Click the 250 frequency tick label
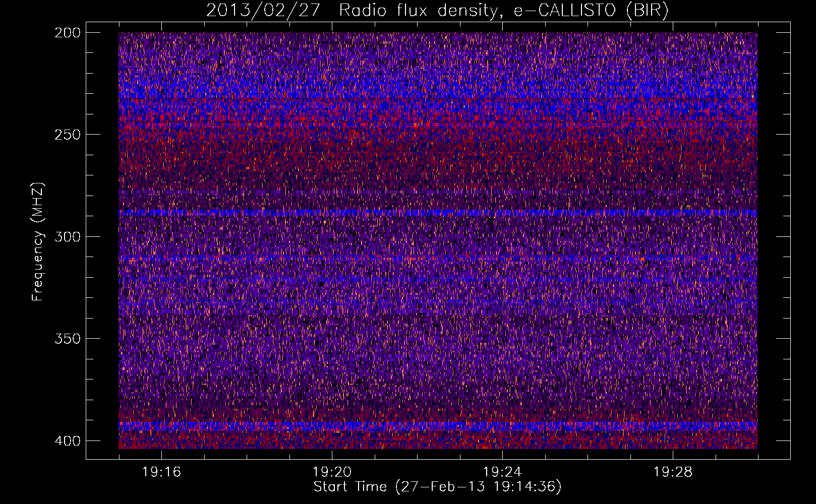This screenshot has height=504, width=816. click(x=67, y=135)
